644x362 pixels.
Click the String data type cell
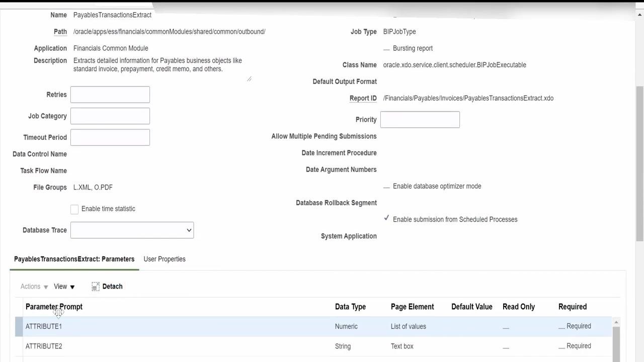point(343,346)
